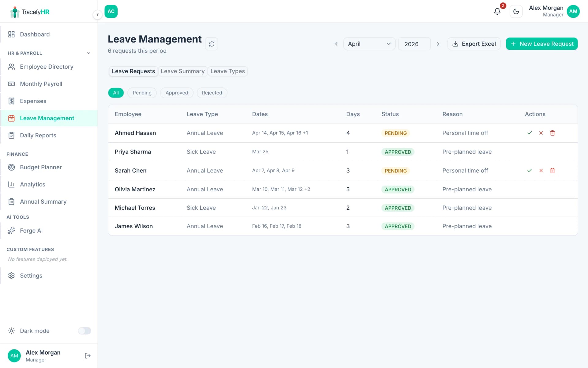The width and height of the screenshot is (588, 368).
Task: Collapse the sidebar with the chevron
Action: 97,14
